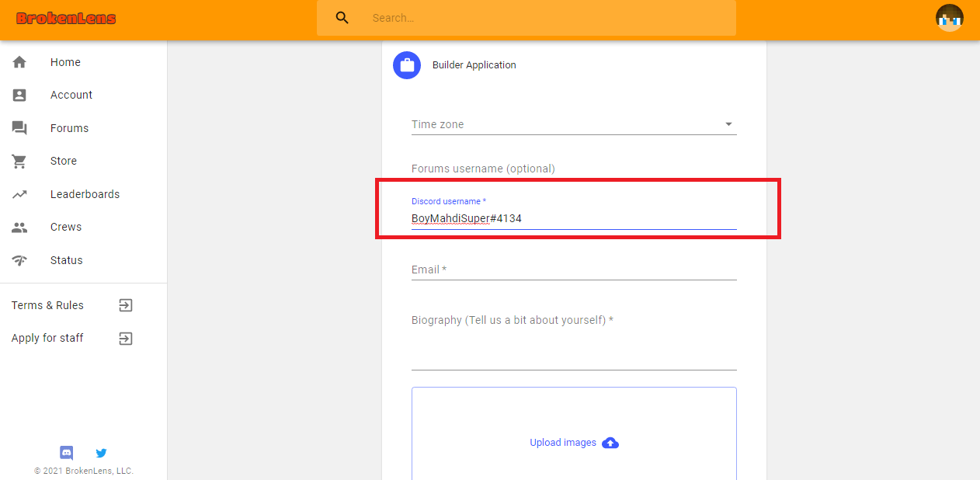Check the Status signal icon

pos(19,260)
